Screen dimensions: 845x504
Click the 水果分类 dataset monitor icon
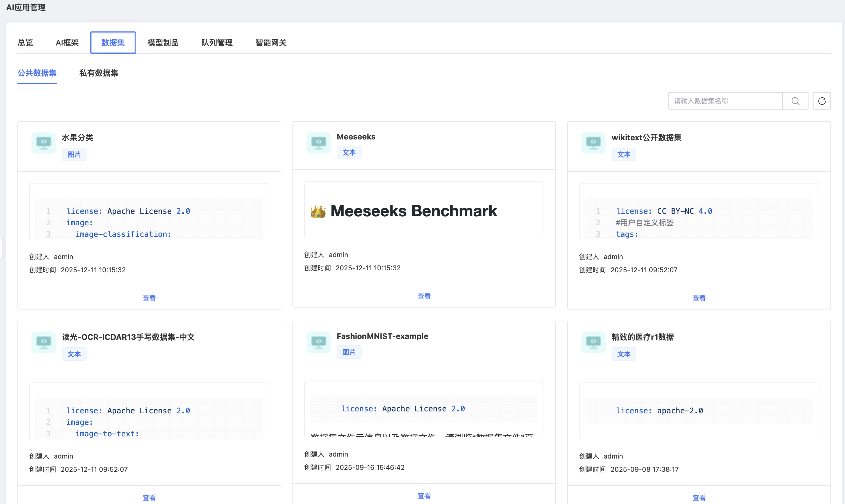[44, 143]
